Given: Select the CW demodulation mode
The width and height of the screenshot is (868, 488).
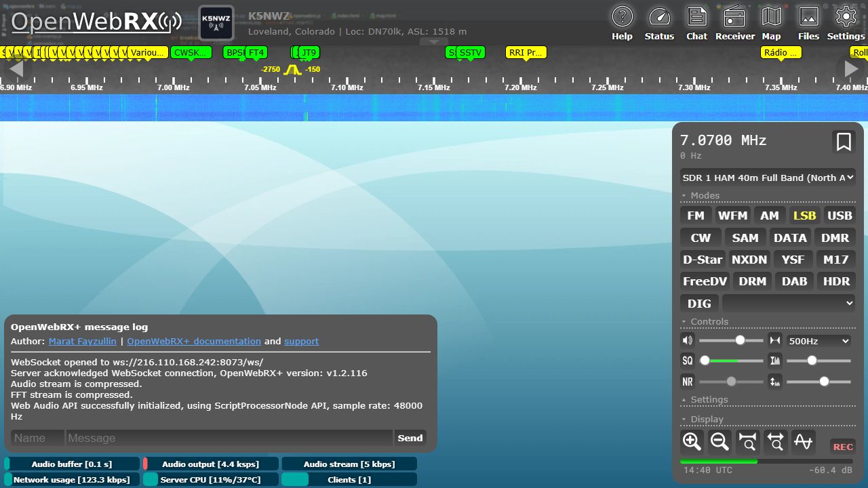Looking at the screenshot, I should point(701,238).
